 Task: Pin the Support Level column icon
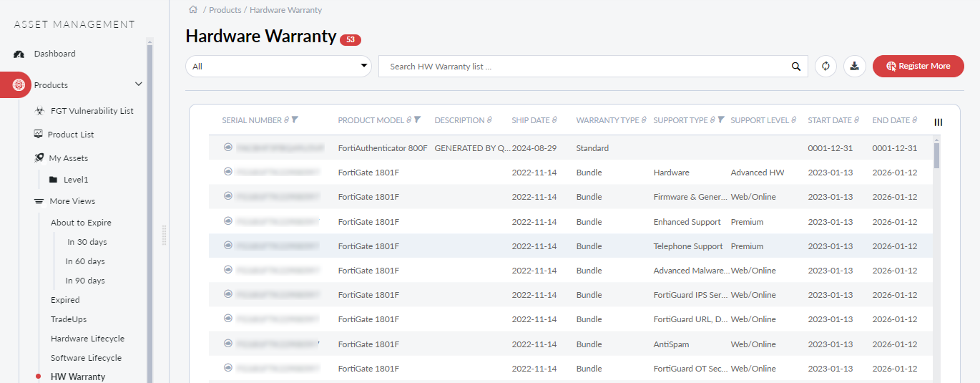(x=794, y=120)
